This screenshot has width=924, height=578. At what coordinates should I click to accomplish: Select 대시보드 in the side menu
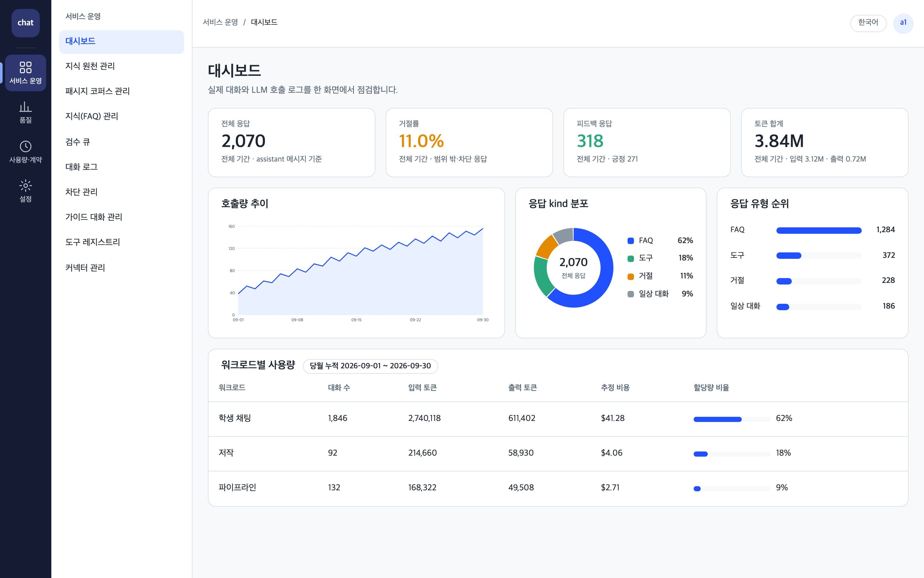click(x=121, y=42)
